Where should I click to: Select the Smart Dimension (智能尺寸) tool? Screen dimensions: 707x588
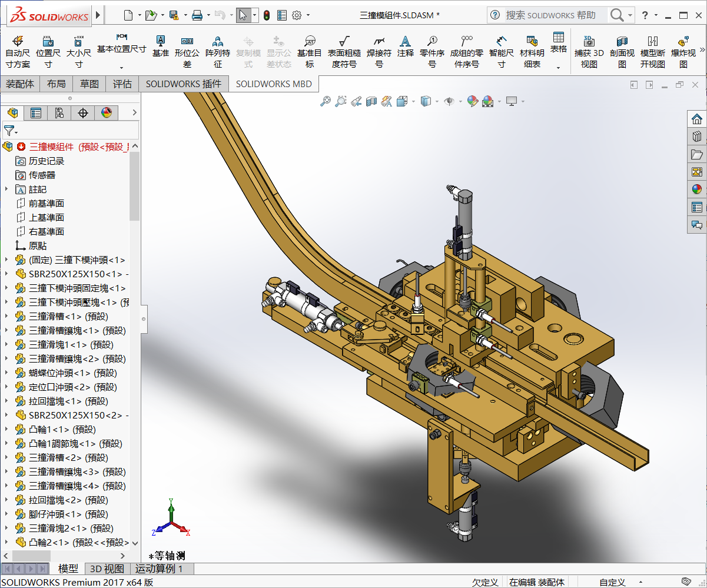click(x=501, y=51)
